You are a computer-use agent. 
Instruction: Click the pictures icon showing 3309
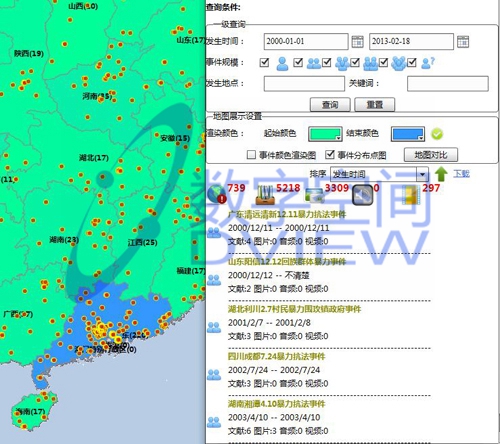[314, 195]
